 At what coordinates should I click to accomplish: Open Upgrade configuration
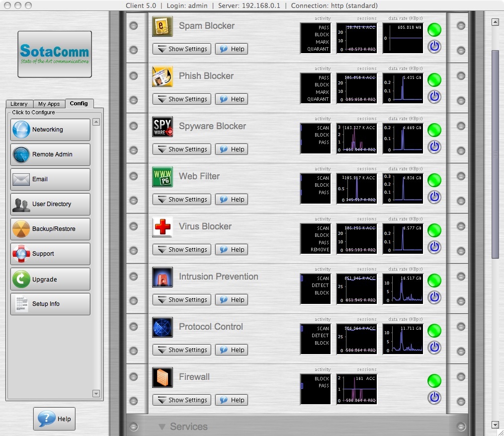[x=51, y=279]
